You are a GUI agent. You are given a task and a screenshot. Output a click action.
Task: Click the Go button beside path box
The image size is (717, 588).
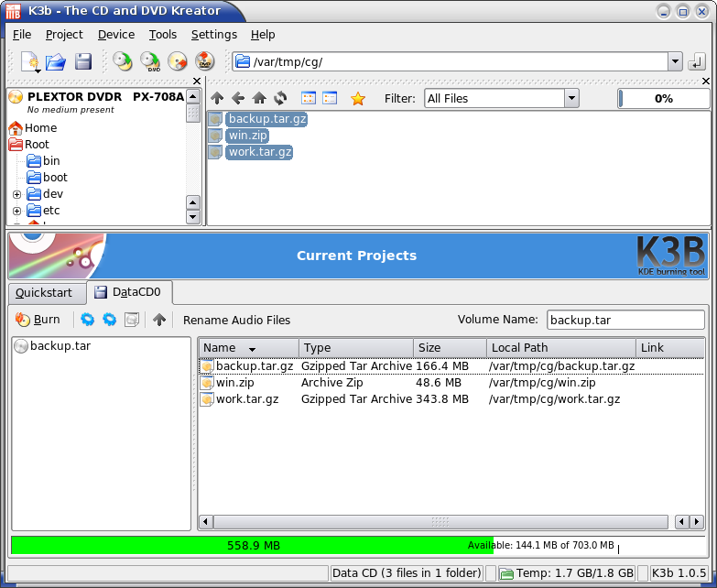pyautogui.click(x=697, y=61)
